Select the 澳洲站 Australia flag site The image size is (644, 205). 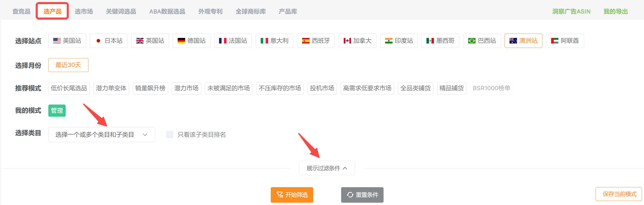click(523, 41)
